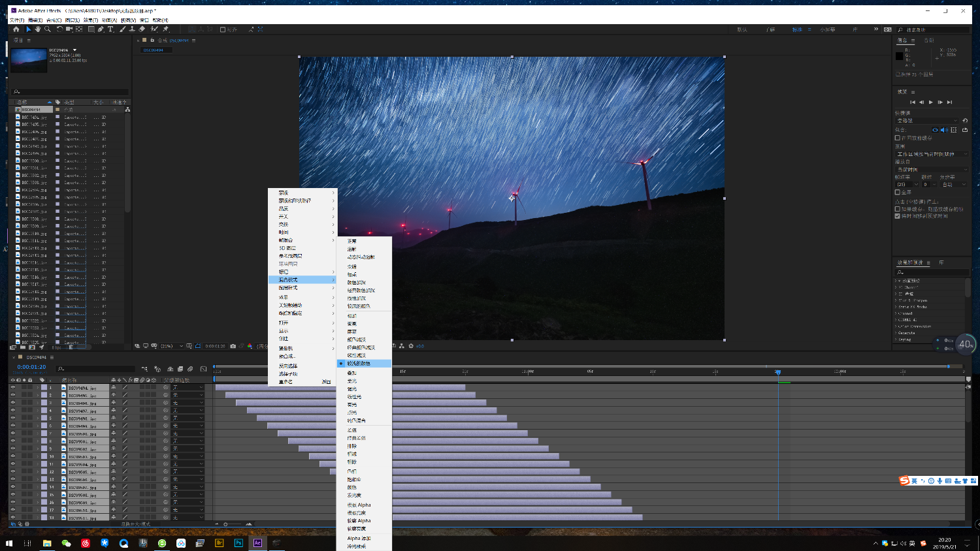Open the File menu in menu bar
This screenshot has height=551, width=980.
[x=17, y=20]
